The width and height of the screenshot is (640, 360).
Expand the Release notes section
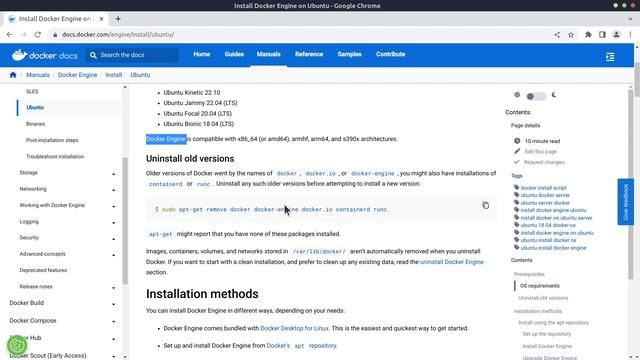click(x=113, y=288)
